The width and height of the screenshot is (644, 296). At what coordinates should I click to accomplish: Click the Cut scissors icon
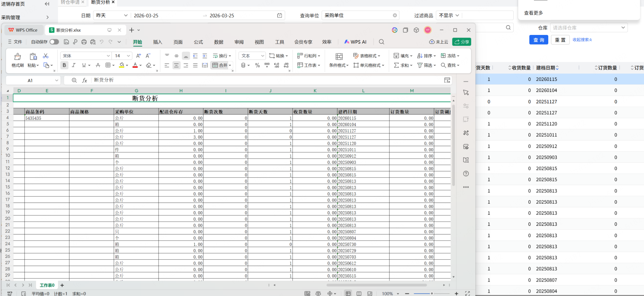(45, 56)
